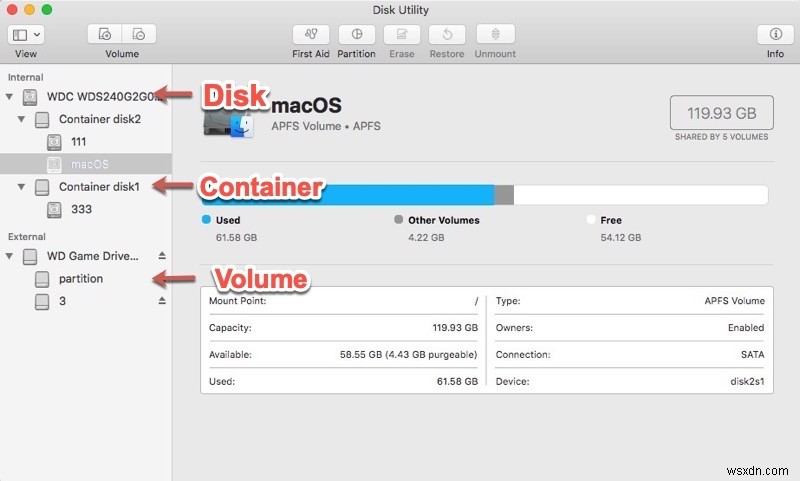Click the green zoom window button
Screen dimensions: 800x481
(x=47, y=9)
